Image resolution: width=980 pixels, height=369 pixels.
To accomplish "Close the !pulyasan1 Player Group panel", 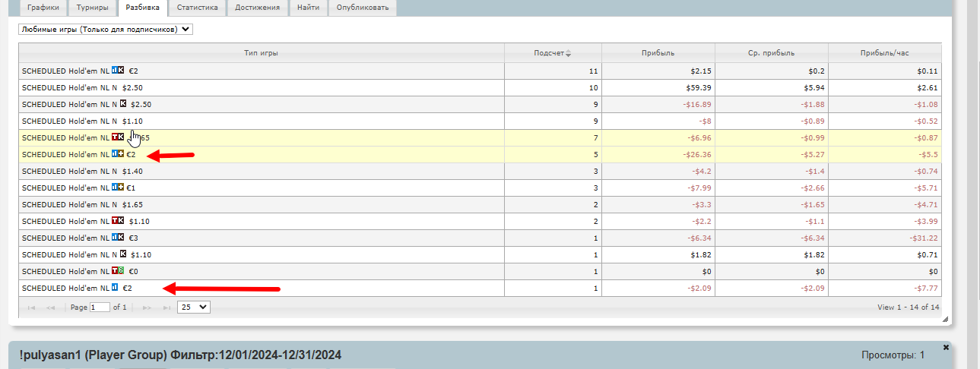I will [x=946, y=347].
